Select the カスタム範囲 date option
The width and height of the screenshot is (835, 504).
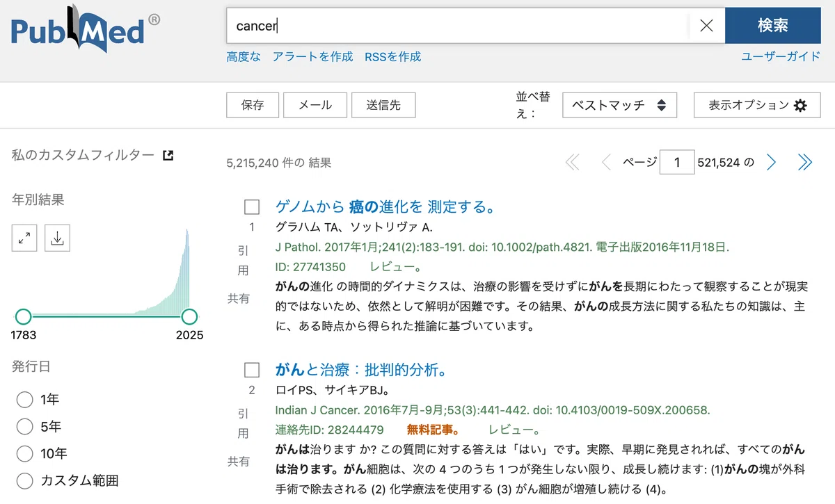24,480
